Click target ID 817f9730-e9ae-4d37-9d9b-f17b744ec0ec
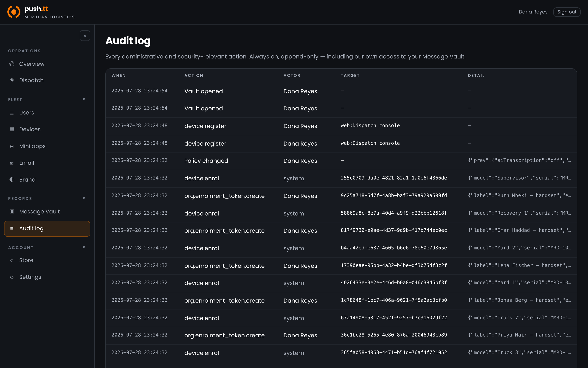 coord(394,230)
